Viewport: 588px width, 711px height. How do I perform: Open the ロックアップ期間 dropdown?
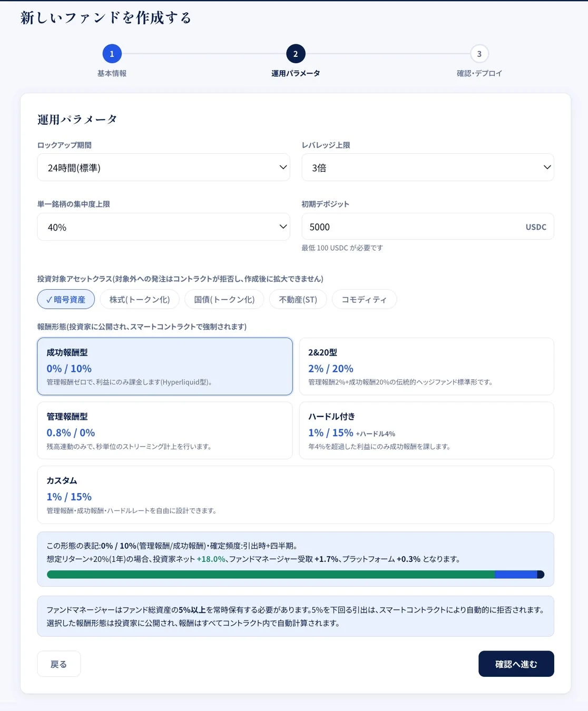(x=163, y=167)
